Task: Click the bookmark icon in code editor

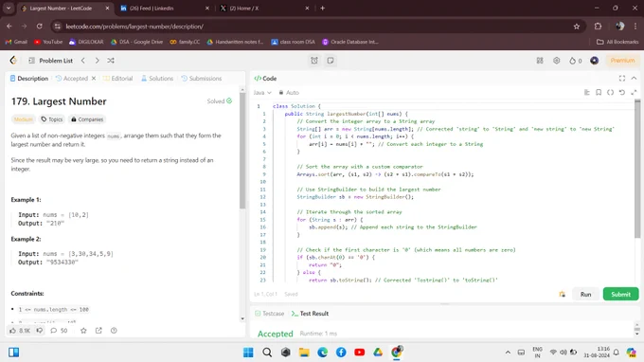Action: (599, 93)
